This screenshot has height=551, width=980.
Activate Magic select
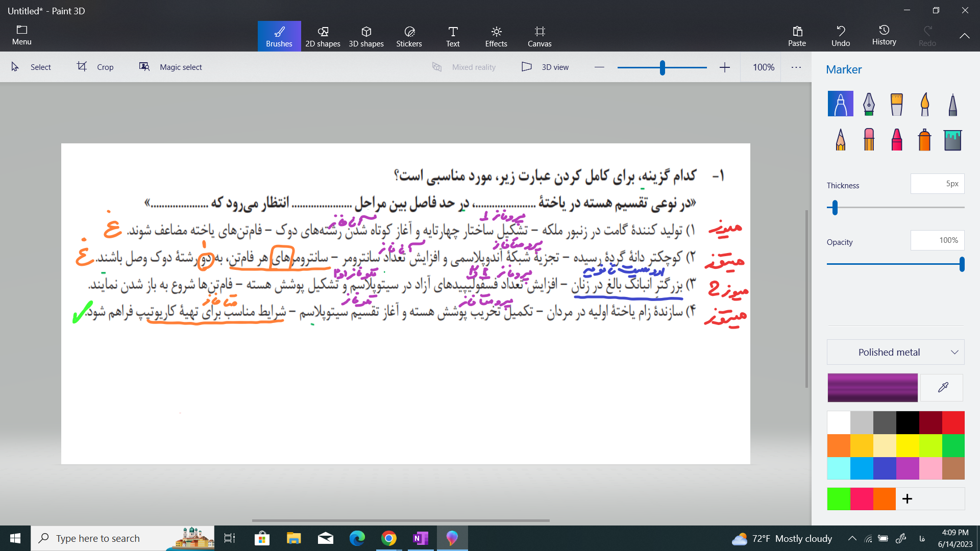[171, 67]
